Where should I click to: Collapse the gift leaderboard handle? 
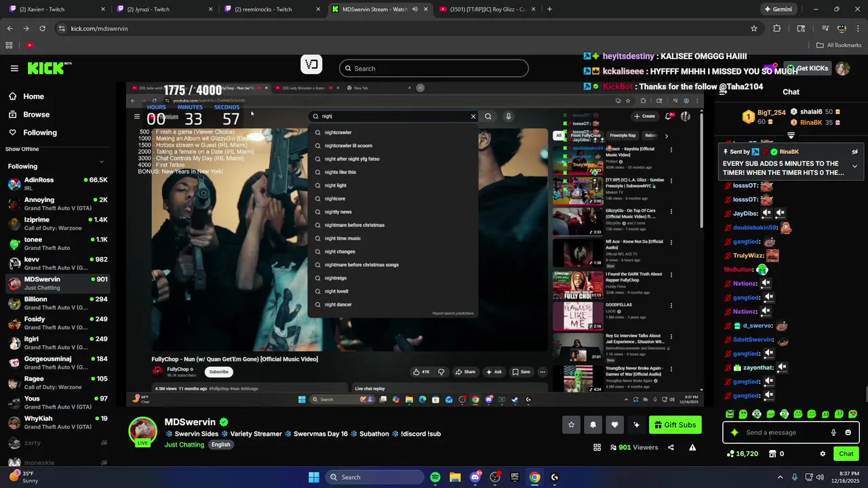pos(791,136)
